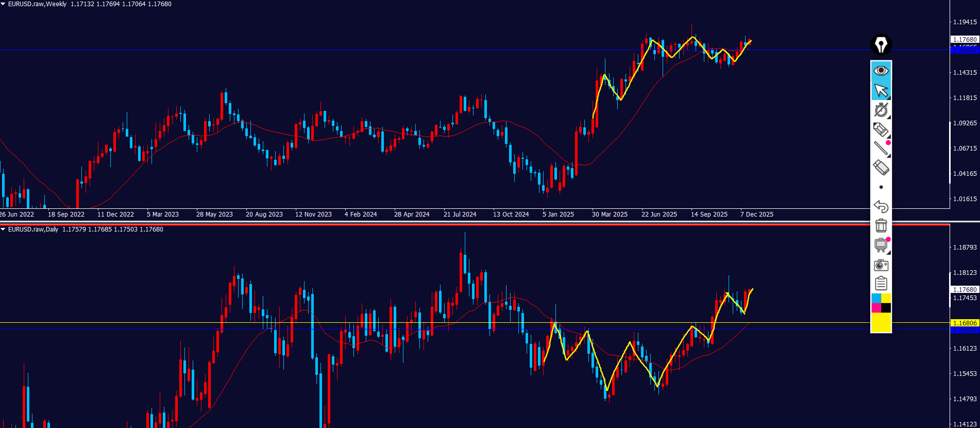This screenshot has width=980, height=428.
Task: Select the highlighter marker tool
Action: 881,129
